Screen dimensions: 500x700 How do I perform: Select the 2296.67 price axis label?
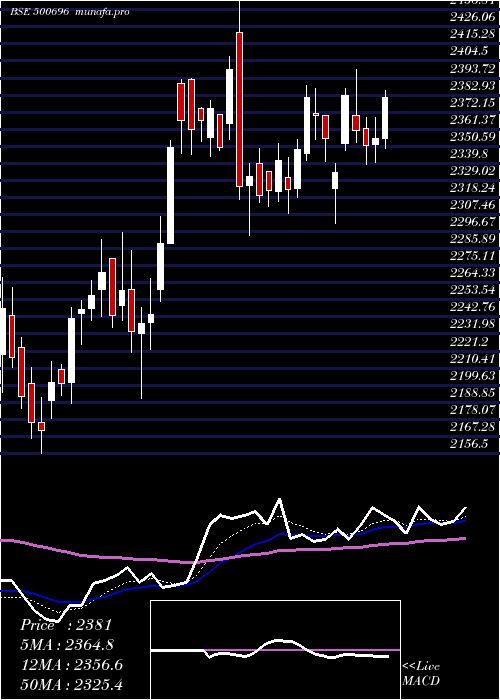click(x=472, y=222)
